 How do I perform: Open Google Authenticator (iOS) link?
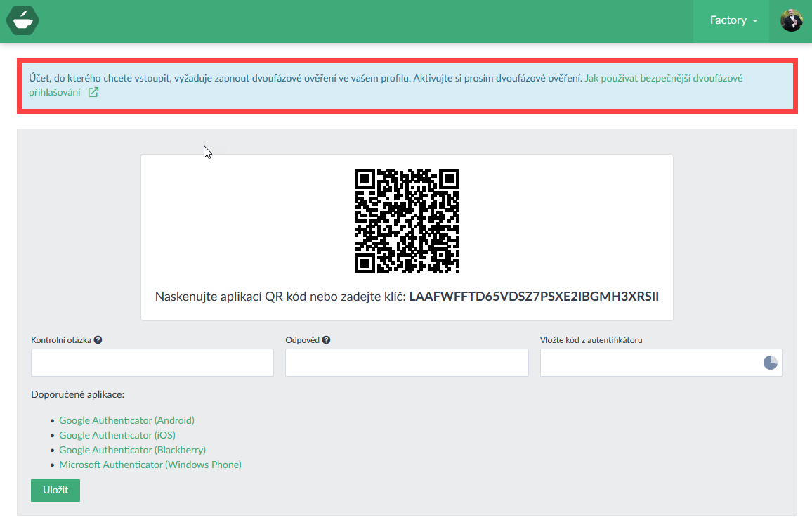pos(117,435)
